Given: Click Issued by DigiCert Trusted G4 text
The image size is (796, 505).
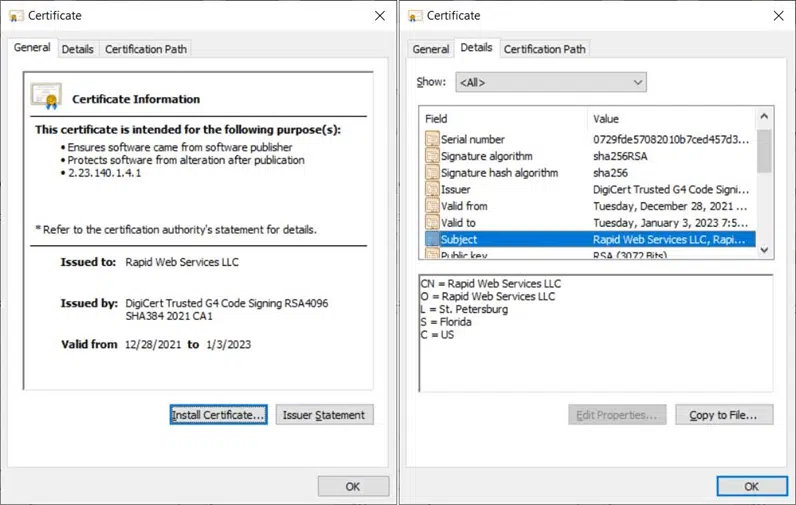Looking at the screenshot, I should pyautogui.click(x=226, y=309).
